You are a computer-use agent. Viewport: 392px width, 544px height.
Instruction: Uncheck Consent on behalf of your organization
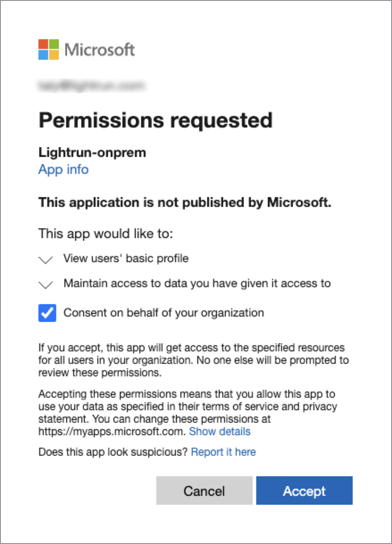(47, 313)
